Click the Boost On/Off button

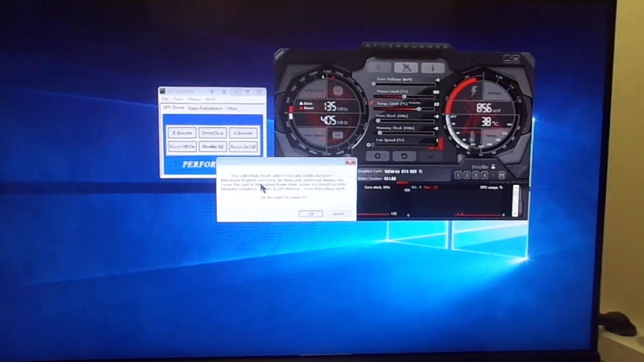243,146
